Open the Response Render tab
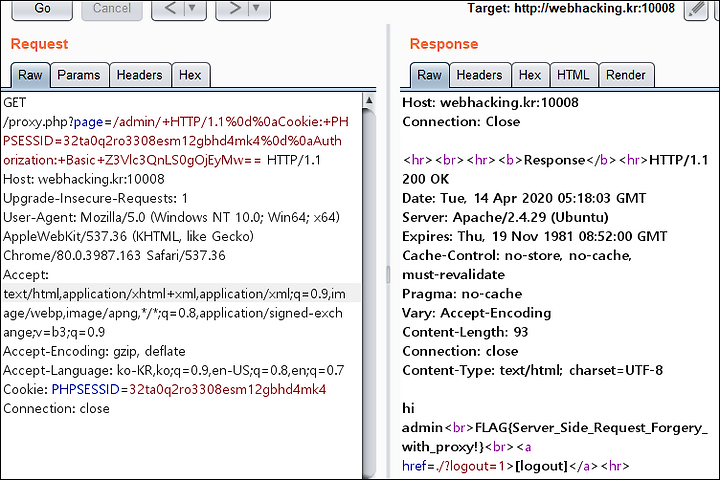The image size is (720, 480). [x=626, y=75]
